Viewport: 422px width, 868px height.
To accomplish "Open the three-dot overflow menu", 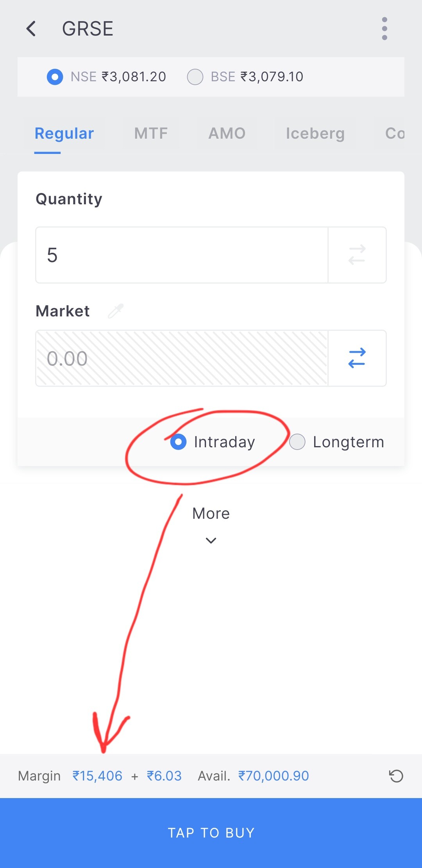I will click(x=384, y=29).
